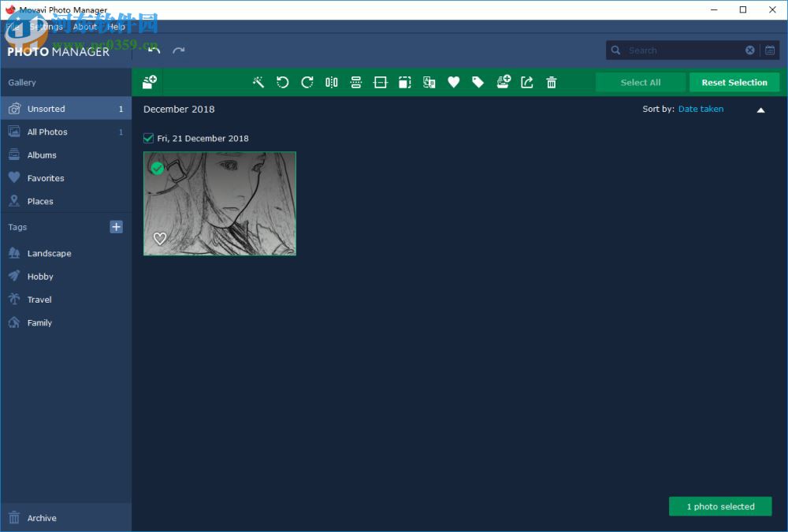Switch to the All Photos section
788x532 pixels.
pyautogui.click(x=47, y=132)
